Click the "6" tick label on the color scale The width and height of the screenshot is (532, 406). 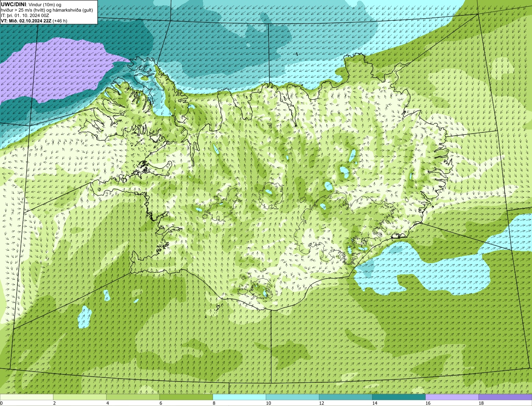(x=161, y=403)
